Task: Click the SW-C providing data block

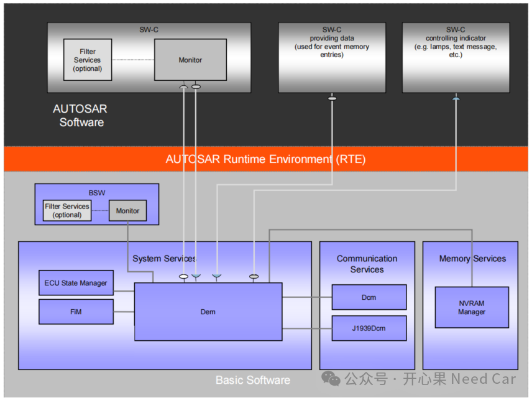Action: tap(332, 58)
